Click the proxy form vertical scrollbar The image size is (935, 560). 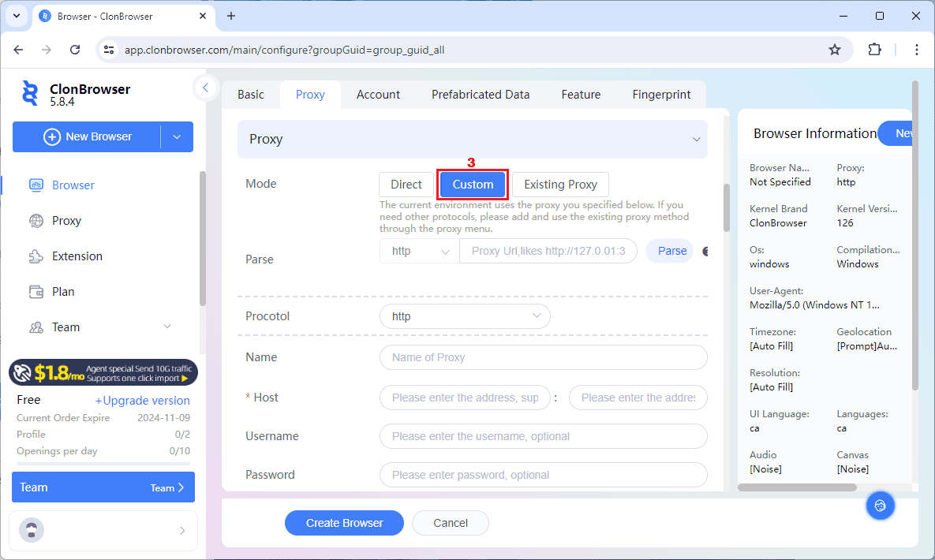[727, 207]
